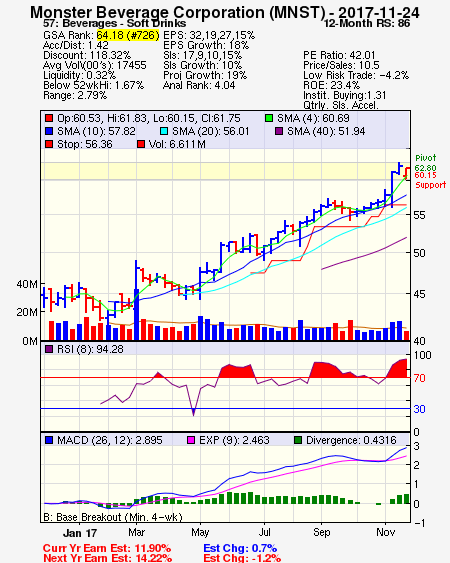This screenshot has height=563, width=450.
Task: Click the Curr Yr Earn Est: 11.90% text
Action: 107,549
